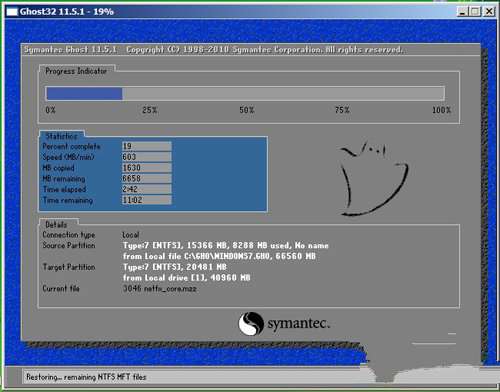
Task: Click the Ghost32 title bar window icon
Action: click(x=12, y=12)
